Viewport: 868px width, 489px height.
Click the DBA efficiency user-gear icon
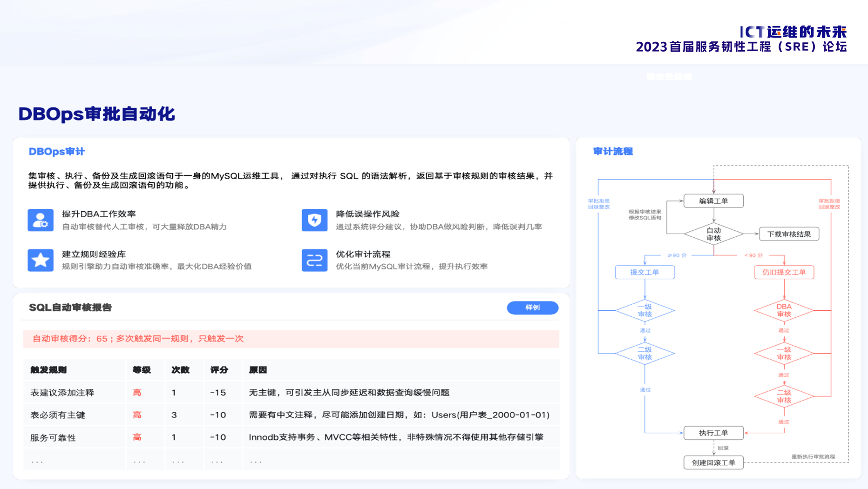click(41, 220)
